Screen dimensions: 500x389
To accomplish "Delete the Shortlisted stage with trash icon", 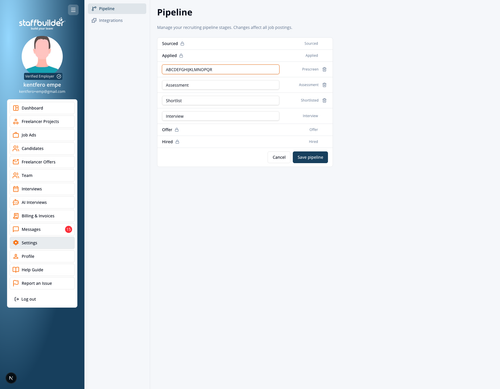I will 324,100.
